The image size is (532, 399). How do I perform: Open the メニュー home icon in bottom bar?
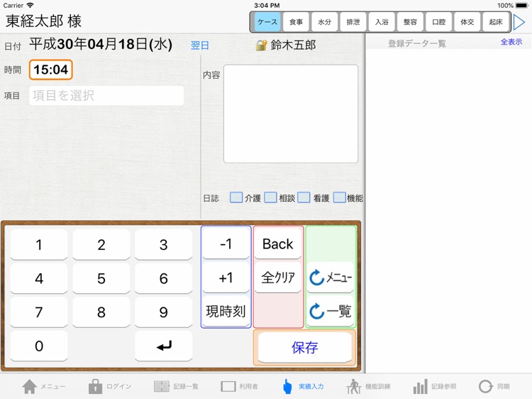30,386
